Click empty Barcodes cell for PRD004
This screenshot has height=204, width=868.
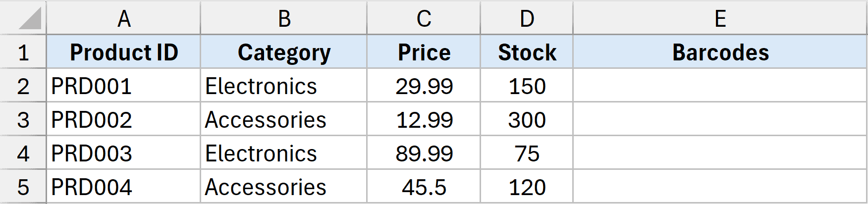tap(720, 187)
